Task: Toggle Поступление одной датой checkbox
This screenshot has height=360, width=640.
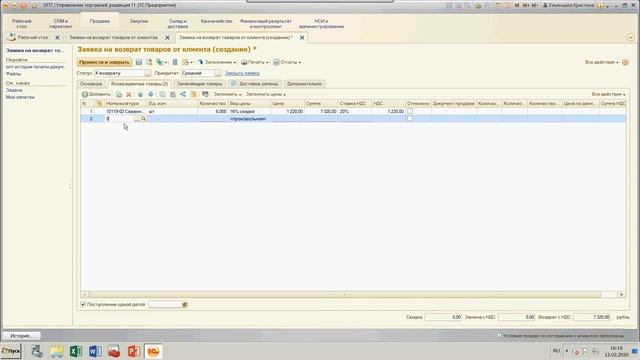Action: pos(83,304)
